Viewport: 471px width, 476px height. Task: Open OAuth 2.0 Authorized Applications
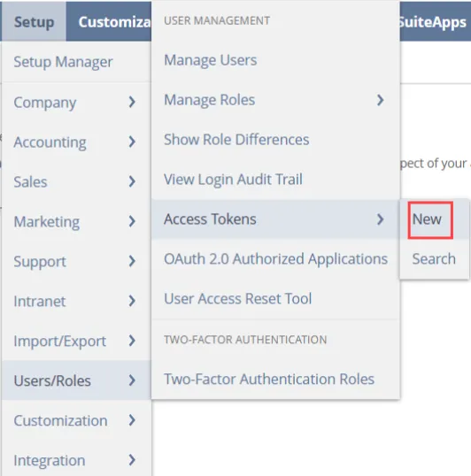pyautogui.click(x=275, y=258)
